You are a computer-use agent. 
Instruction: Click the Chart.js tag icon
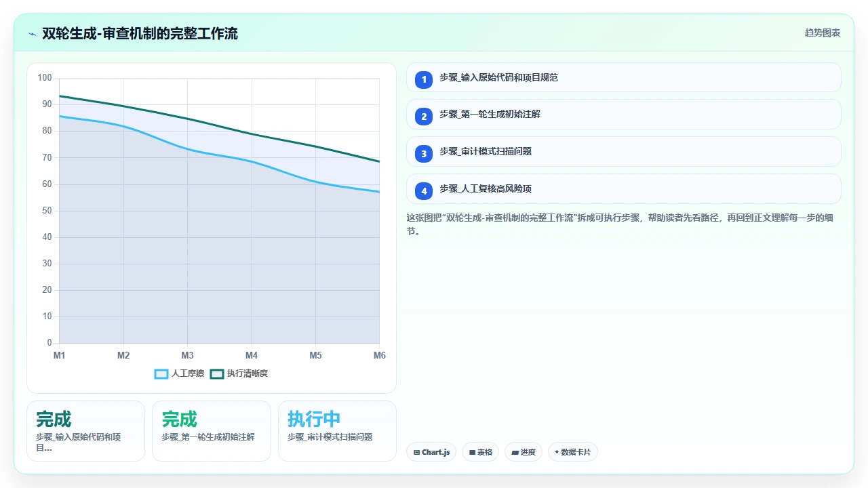tap(416, 452)
